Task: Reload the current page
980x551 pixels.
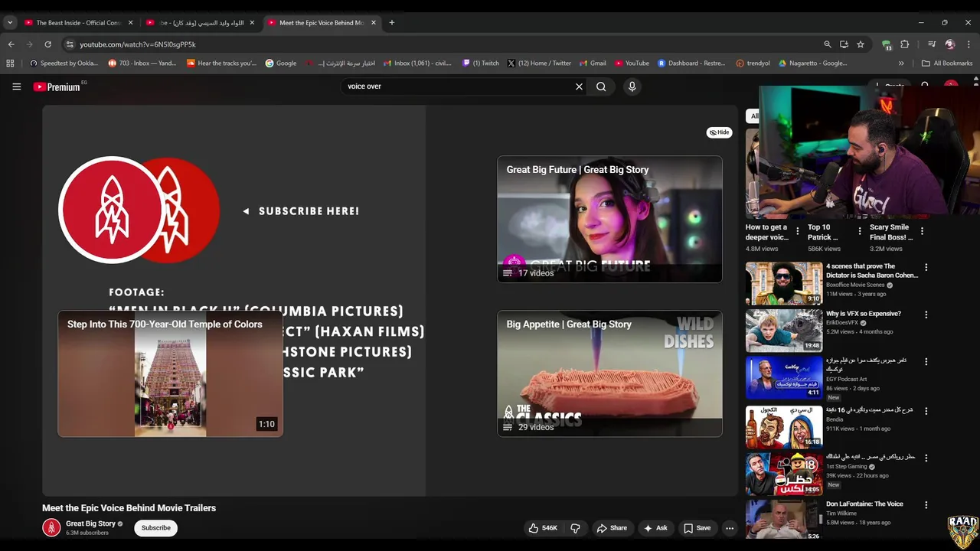Action: 47,44
